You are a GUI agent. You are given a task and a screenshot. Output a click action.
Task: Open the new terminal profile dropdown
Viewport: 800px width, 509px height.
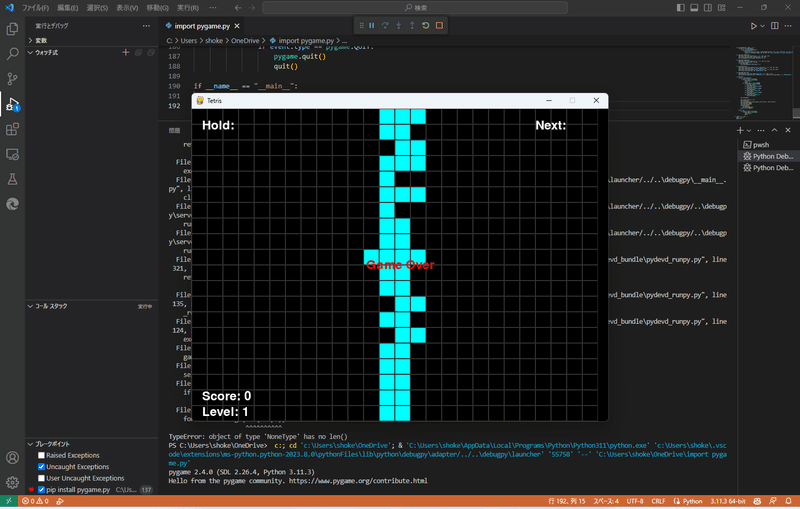click(x=748, y=130)
